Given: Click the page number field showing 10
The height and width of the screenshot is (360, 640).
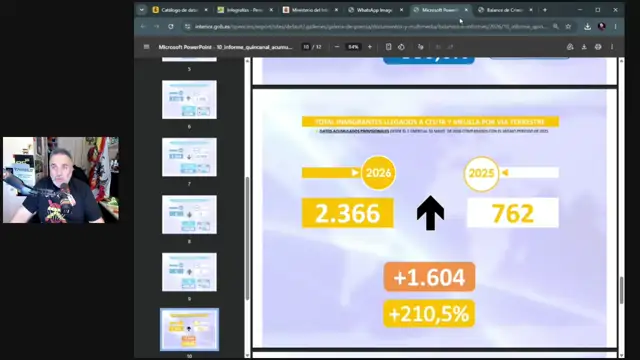Looking at the screenshot, I should (x=306, y=47).
